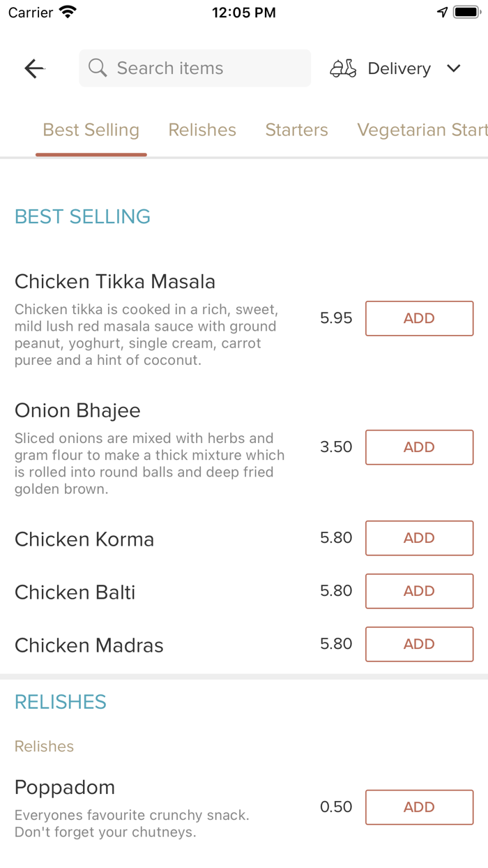
Task: Tap the back arrow to return
Action: (33, 68)
